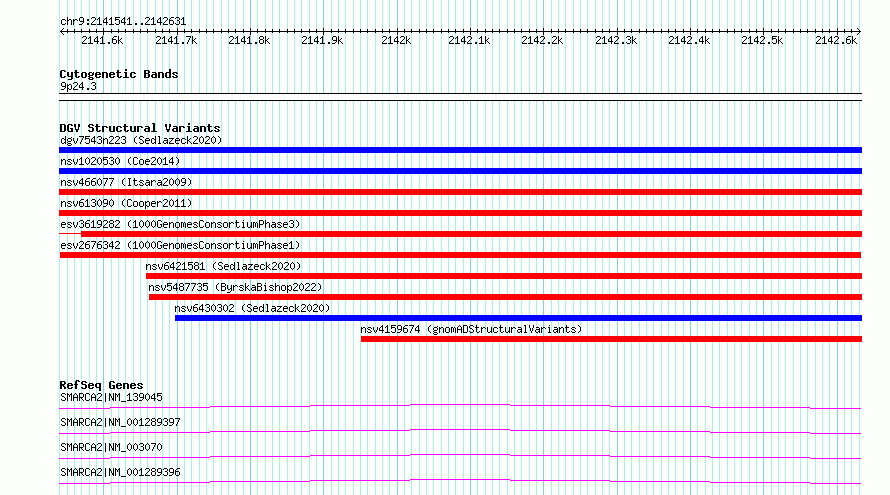The image size is (890, 495).
Task: Select the 9p24.3 band label
Action: 78,86
